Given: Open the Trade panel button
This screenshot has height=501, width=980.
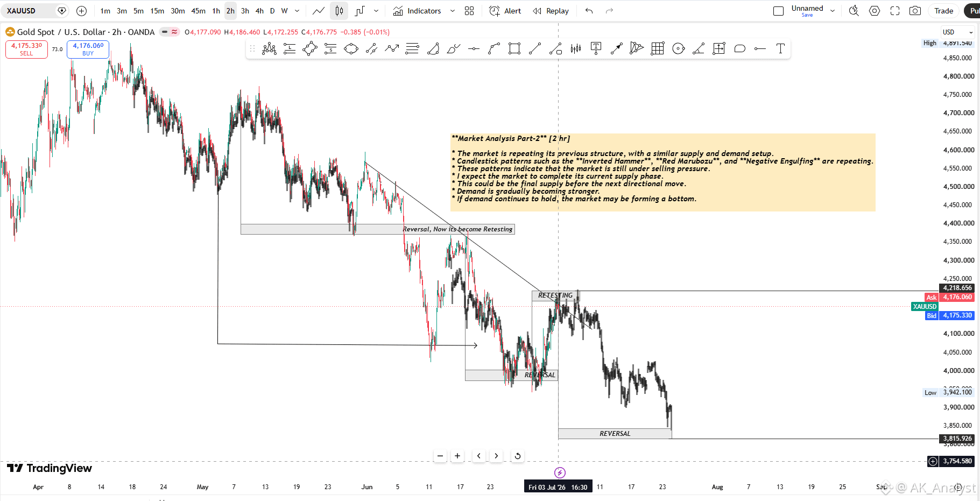Looking at the screenshot, I should pos(943,11).
